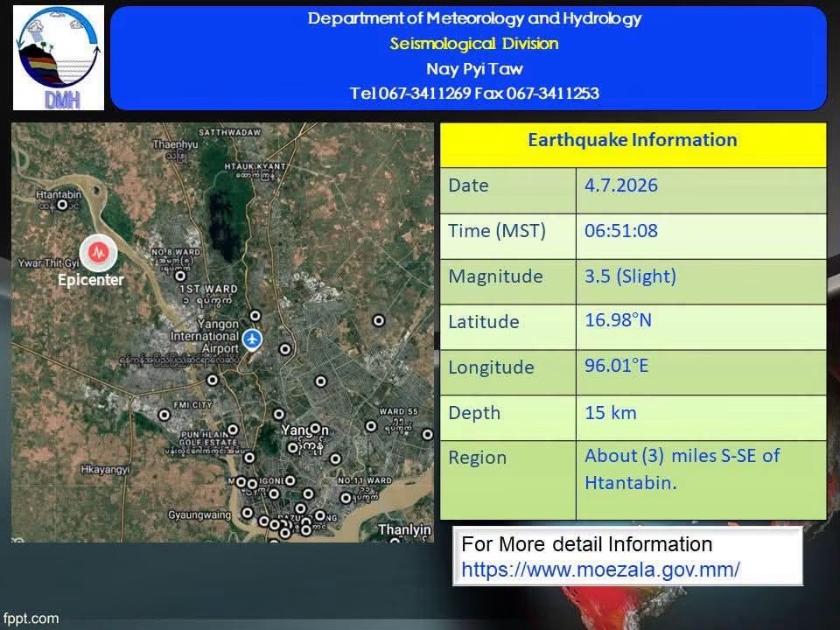
Task: Open the moezala.gov.mm link
Action: tap(600, 569)
